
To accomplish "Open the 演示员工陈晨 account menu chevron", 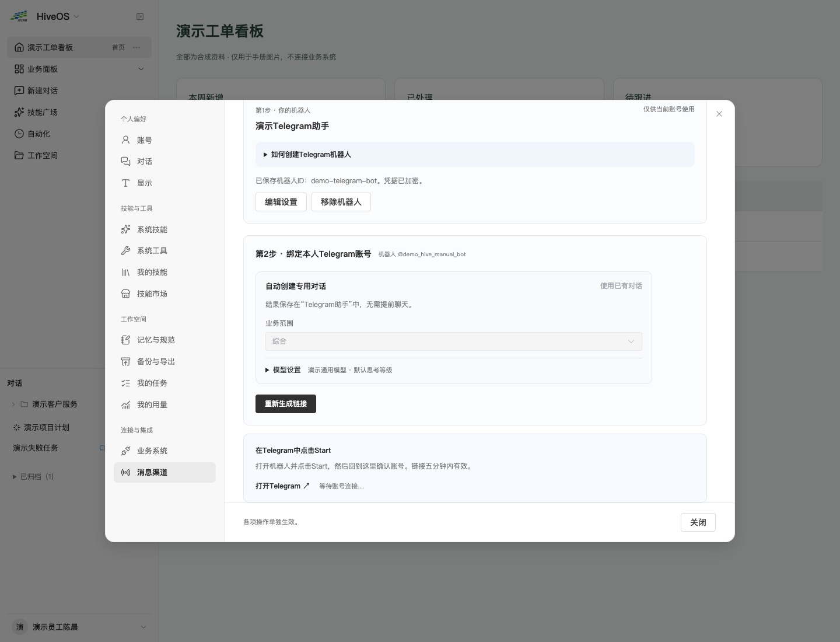I will click(x=143, y=627).
